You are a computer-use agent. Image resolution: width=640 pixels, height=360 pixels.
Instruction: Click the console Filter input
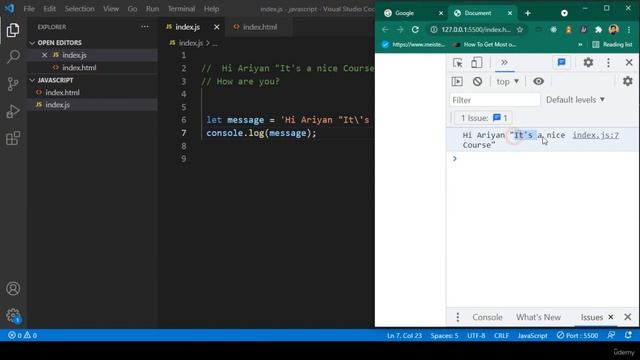point(495,100)
